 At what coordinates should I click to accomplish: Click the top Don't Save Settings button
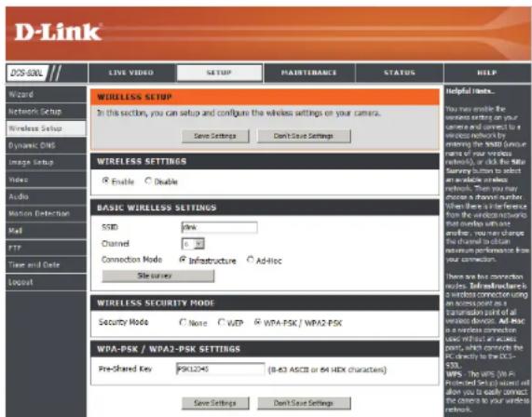pyautogui.click(x=304, y=136)
